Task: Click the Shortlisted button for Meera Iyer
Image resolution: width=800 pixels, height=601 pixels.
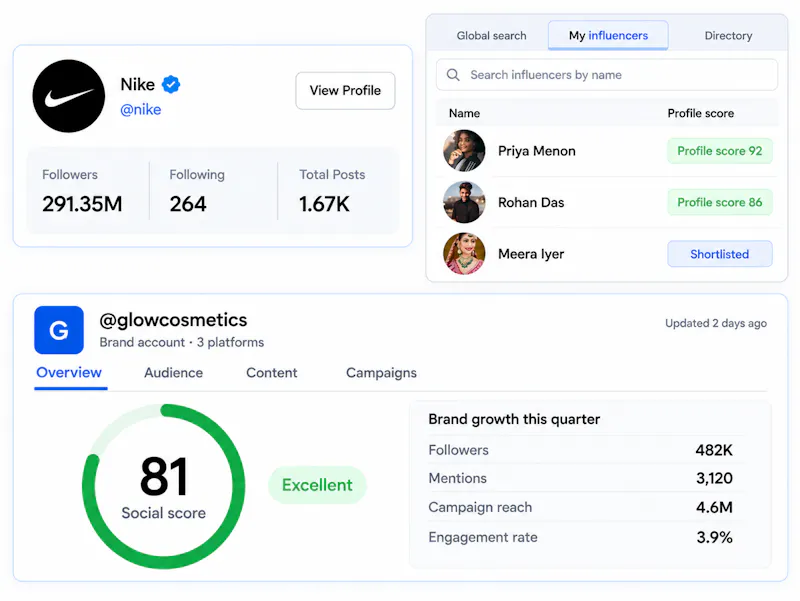Action: click(720, 254)
